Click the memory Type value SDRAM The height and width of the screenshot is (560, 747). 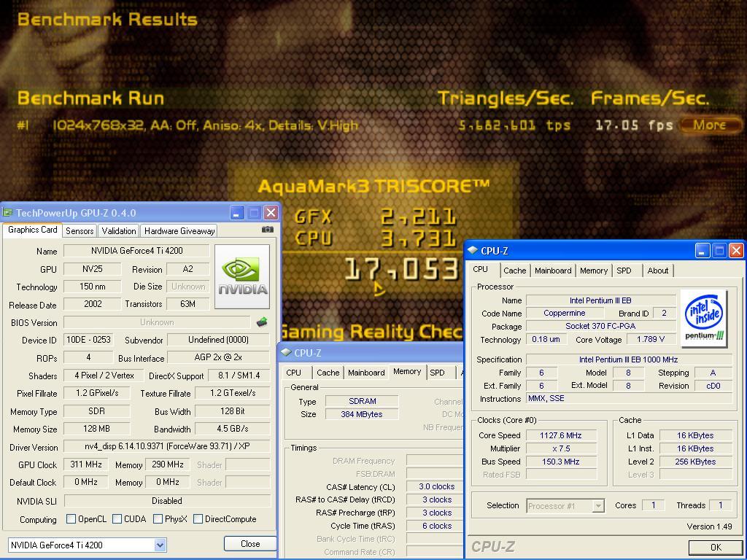coord(362,401)
